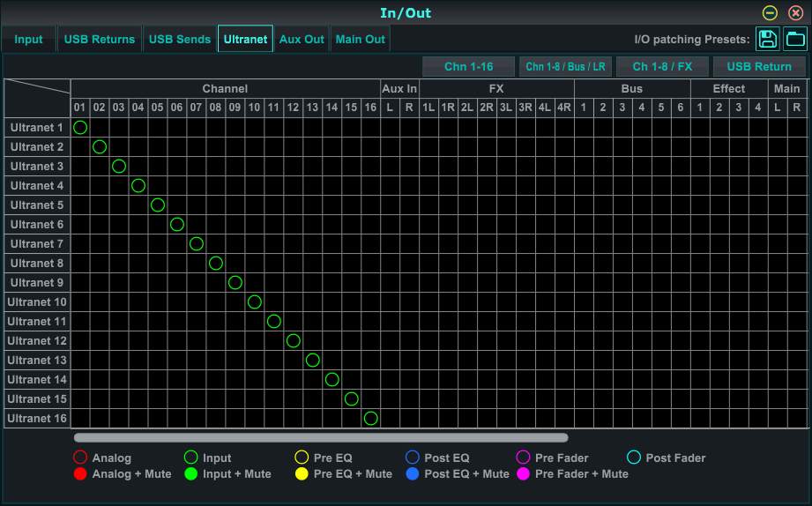Patch Ultranet 14 to FX 4R cell
812x506 pixels.
[x=564, y=380]
